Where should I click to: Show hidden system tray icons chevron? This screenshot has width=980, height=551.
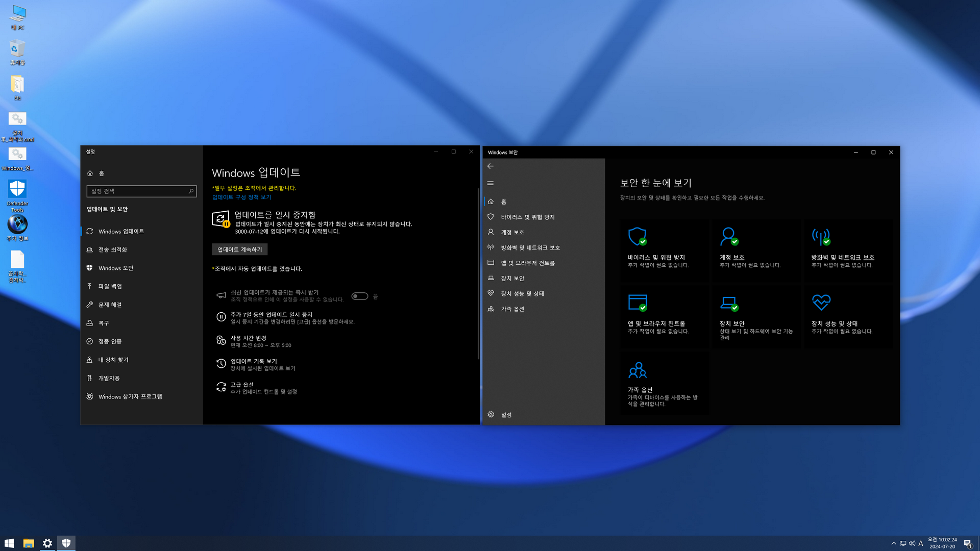(893, 543)
